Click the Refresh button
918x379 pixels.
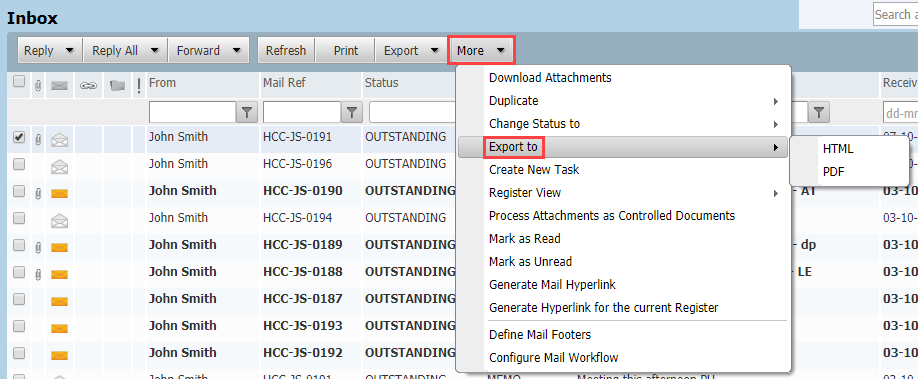[286, 51]
